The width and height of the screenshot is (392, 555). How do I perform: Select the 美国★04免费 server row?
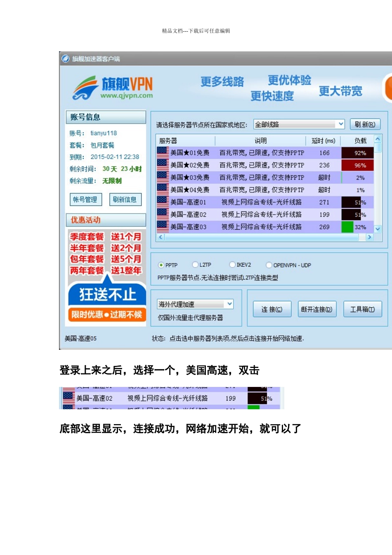[265, 190]
